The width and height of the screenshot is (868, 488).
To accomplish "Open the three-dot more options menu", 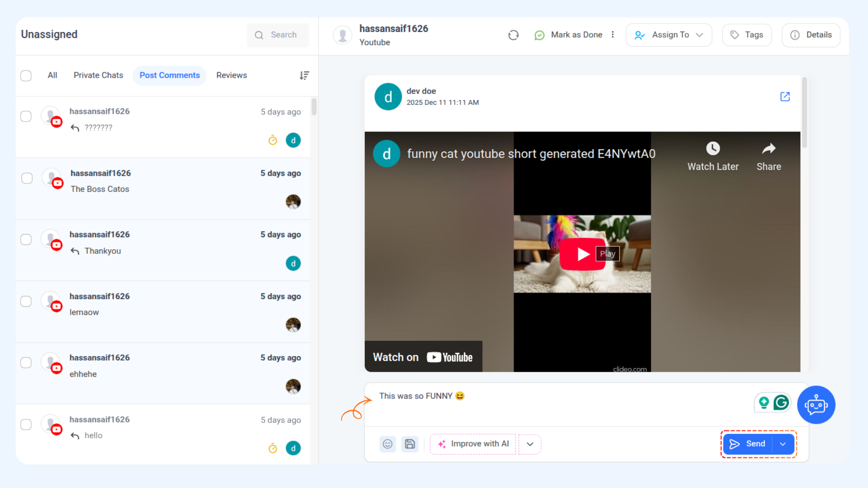I will [x=613, y=35].
